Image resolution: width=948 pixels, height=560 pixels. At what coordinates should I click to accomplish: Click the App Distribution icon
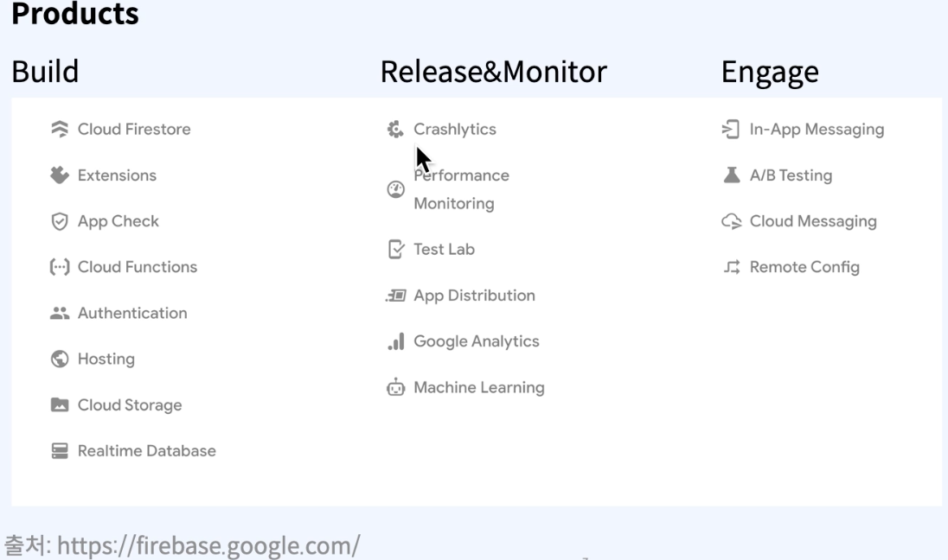coord(395,296)
